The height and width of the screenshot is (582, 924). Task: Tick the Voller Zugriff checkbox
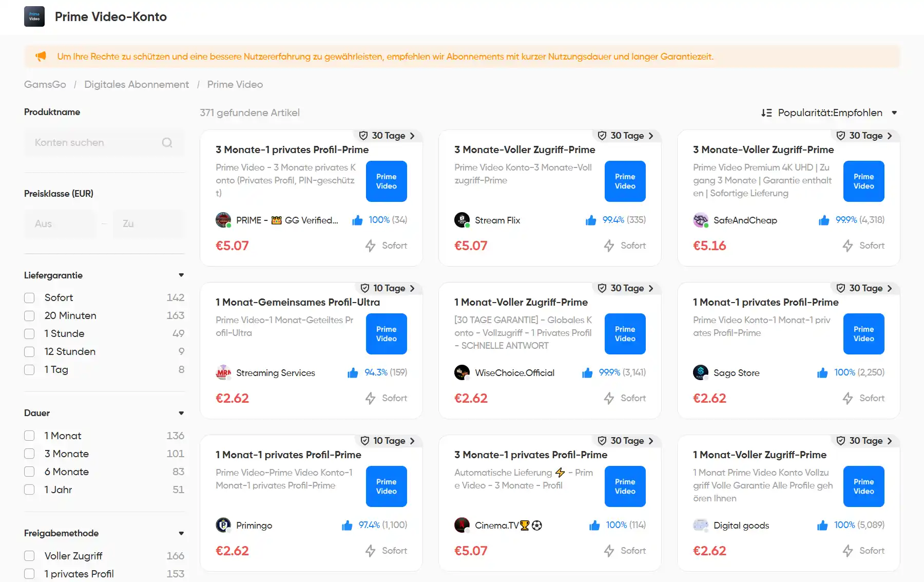click(x=29, y=556)
